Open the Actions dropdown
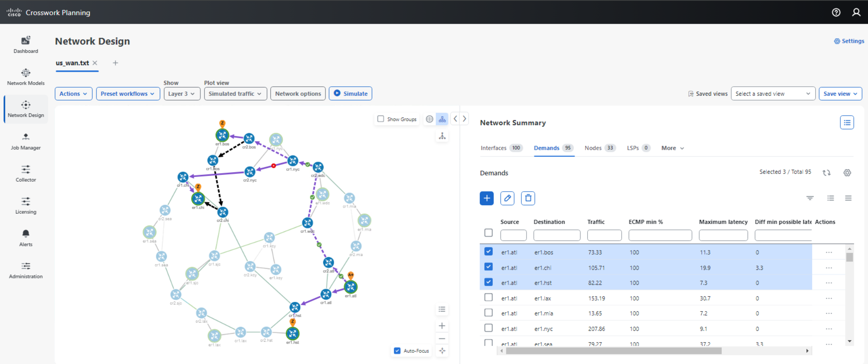Screen dimensions: 868x364 click(73, 94)
